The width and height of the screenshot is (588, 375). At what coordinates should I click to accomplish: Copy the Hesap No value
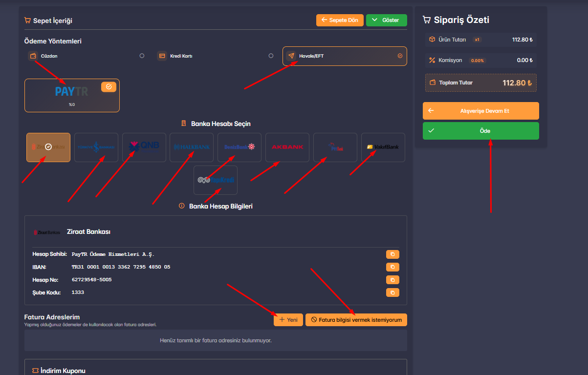click(392, 280)
